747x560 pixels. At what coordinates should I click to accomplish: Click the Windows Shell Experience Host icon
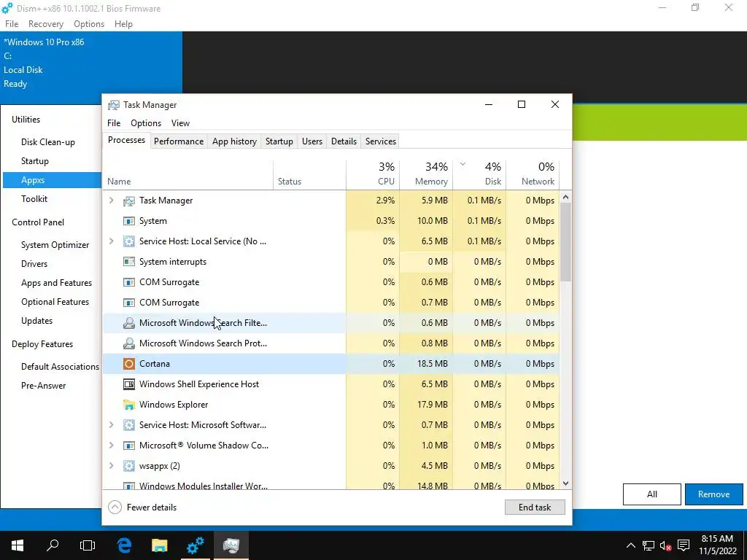pyautogui.click(x=128, y=384)
